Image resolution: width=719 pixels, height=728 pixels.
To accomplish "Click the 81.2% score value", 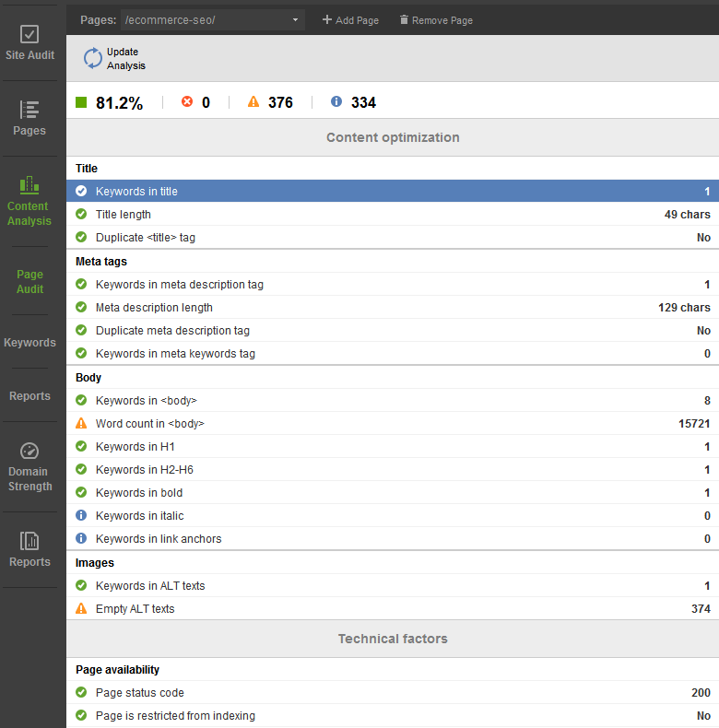I will 119,102.
